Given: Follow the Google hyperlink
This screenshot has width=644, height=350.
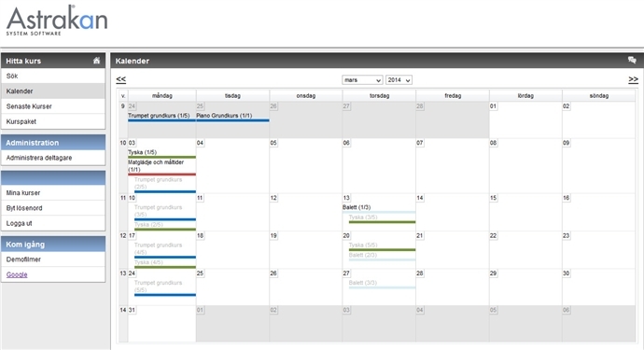Looking at the screenshot, I should [x=17, y=274].
